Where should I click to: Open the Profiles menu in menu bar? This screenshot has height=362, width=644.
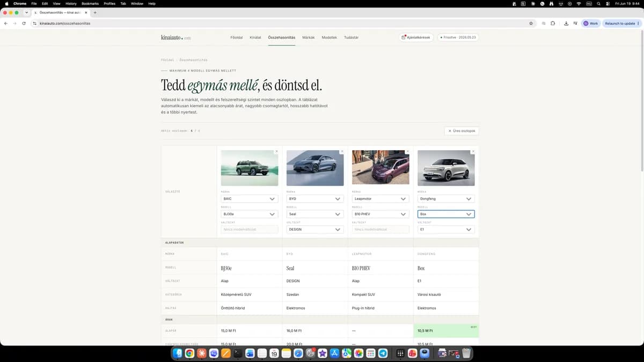(x=109, y=3)
